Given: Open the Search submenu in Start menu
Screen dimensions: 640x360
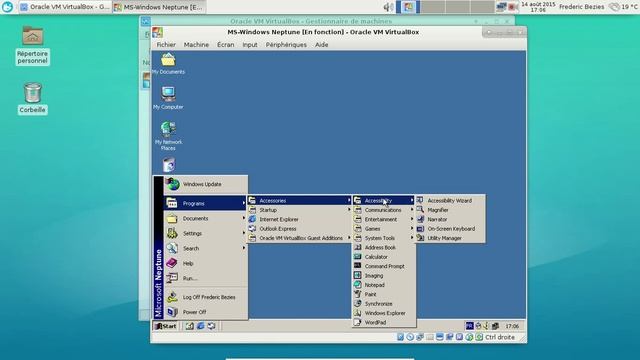Looking at the screenshot, I should (x=206, y=248).
